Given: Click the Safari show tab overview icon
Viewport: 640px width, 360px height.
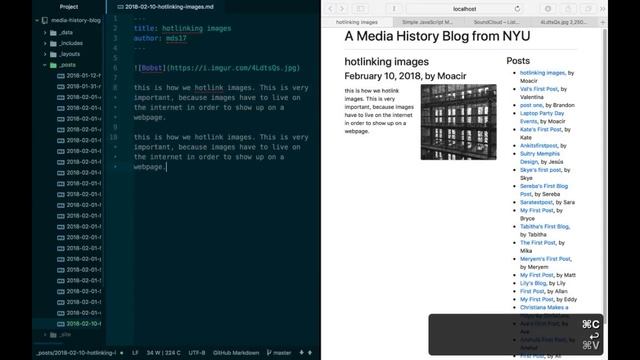Looking at the screenshot, I should point(588,9).
